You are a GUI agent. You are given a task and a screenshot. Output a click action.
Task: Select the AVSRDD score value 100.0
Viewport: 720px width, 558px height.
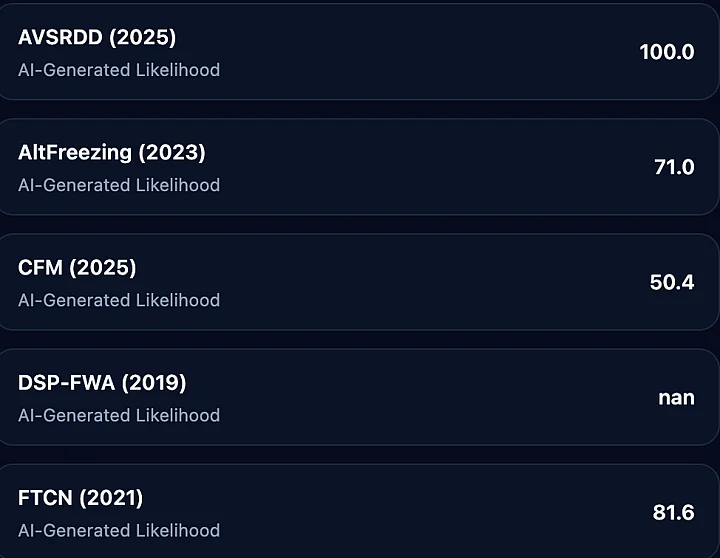[x=666, y=52]
